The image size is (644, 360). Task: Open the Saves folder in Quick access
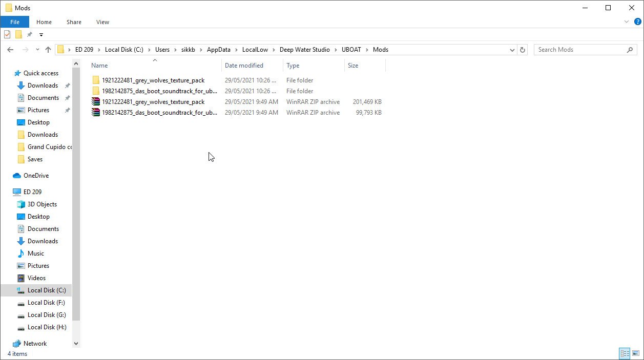click(35, 159)
